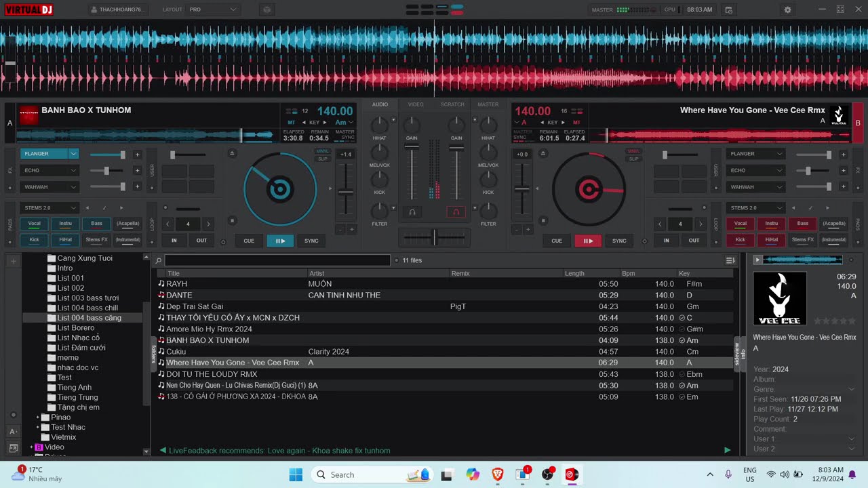Select the 'DOI TU THE LOUDY RMX' track row
The height and width of the screenshot is (488, 868).
444,374
